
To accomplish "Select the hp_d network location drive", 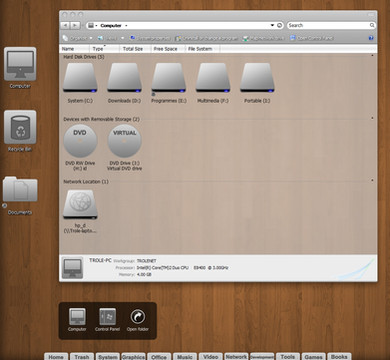I will [x=80, y=205].
